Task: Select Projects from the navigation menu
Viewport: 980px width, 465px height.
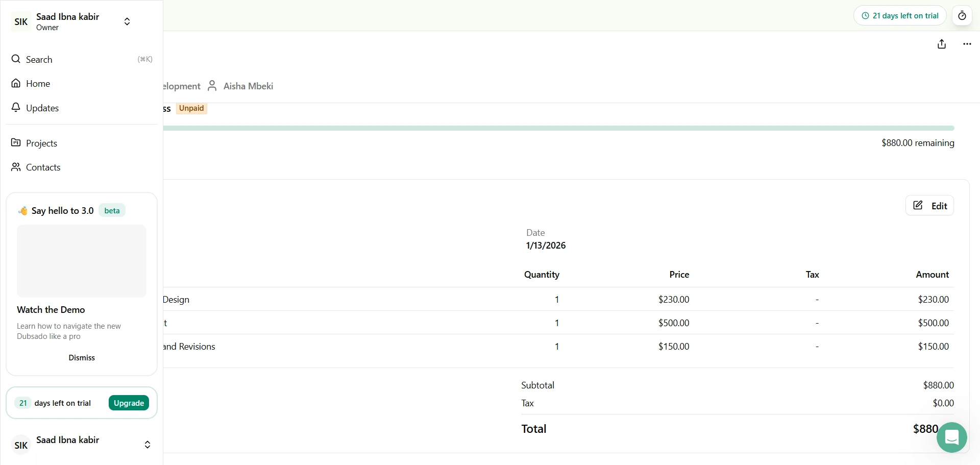Action: click(41, 143)
